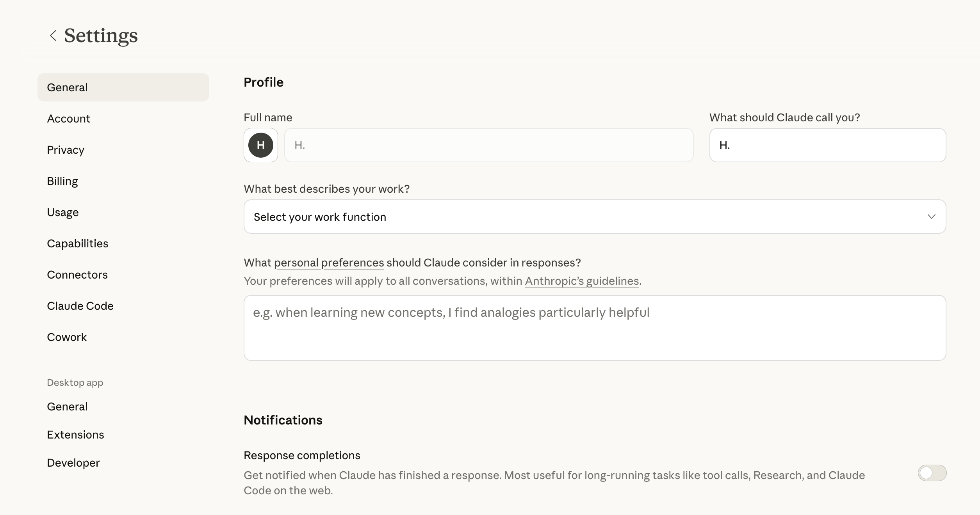Open the Select your work function dropdown
The height and width of the screenshot is (515, 980).
(595, 217)
